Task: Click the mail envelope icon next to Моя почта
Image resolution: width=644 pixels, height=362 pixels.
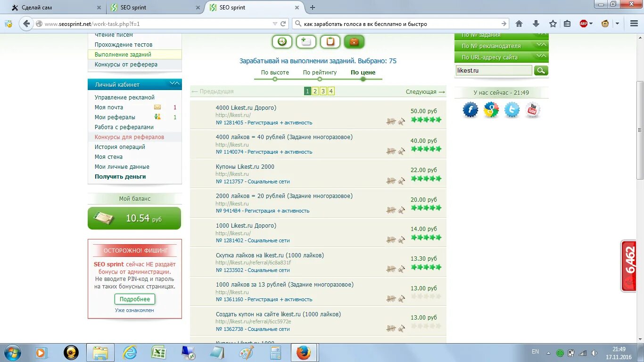Action: coord(157,107)
